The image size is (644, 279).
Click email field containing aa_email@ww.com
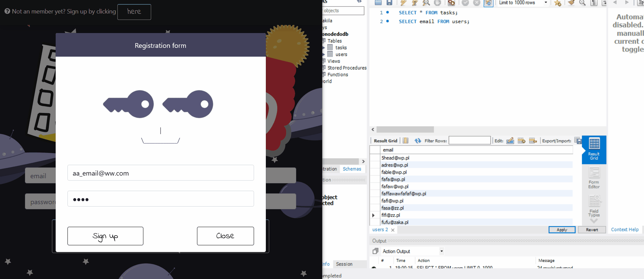[161, 173]
